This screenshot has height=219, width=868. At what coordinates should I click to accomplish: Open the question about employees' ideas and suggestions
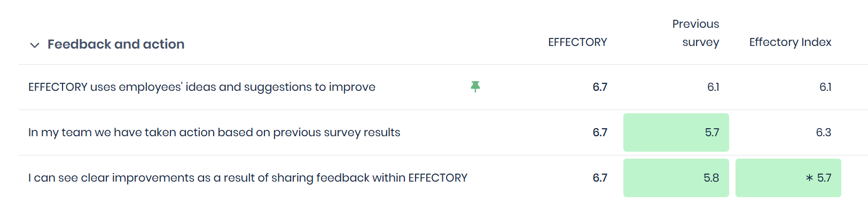tap(202, 87)
